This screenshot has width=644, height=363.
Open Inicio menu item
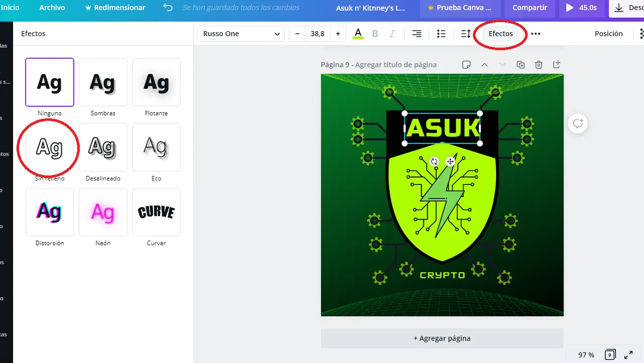click(10, 8)
